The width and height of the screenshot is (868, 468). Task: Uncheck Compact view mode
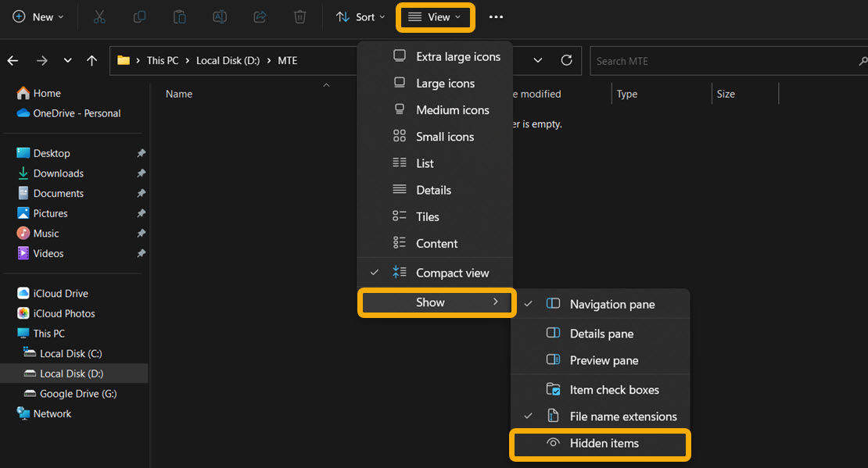452,273
